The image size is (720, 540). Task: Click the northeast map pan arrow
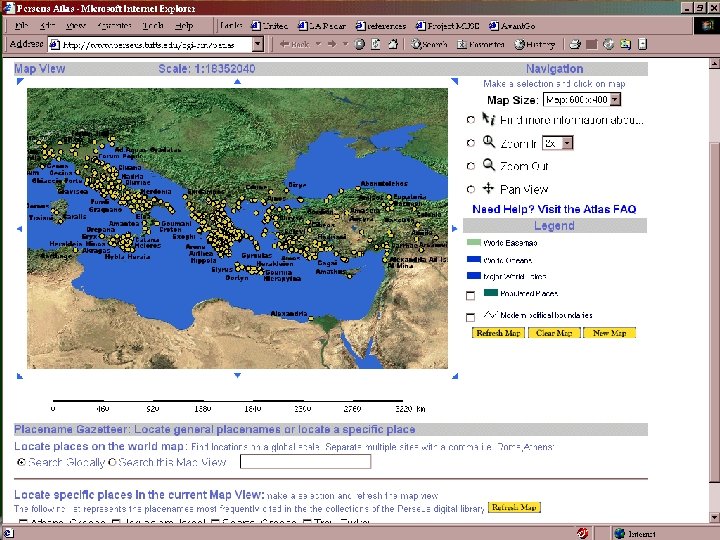click(455, 81)
